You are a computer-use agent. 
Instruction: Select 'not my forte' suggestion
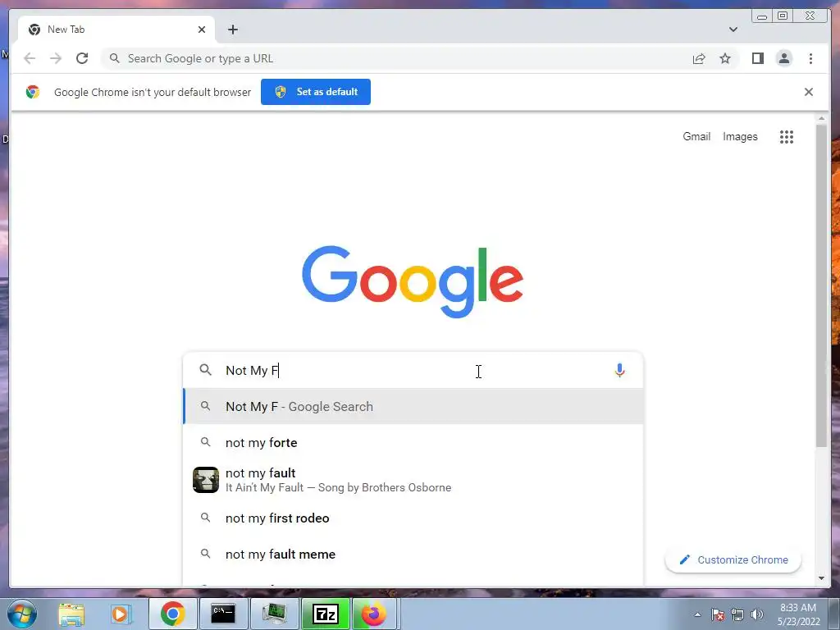coord(413,442)
